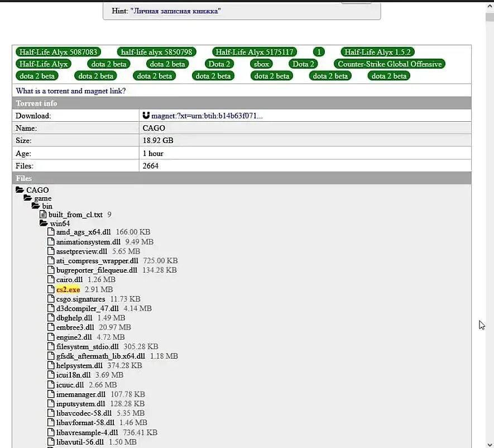The width and height of the screenshot is (494, 448).
Task: Click the file icon of amd_ags_x64.dll
Action: point(51,232)
